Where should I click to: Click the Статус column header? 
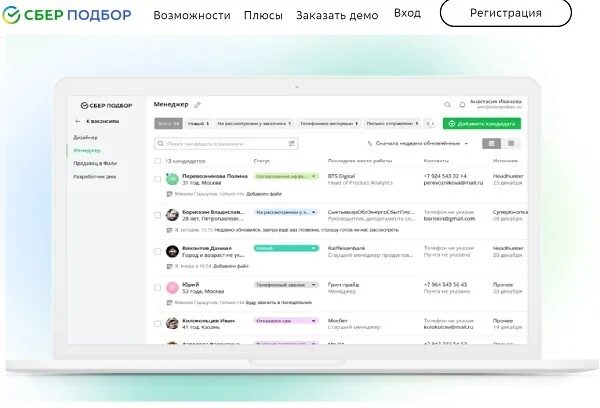(x=262, y=161)
